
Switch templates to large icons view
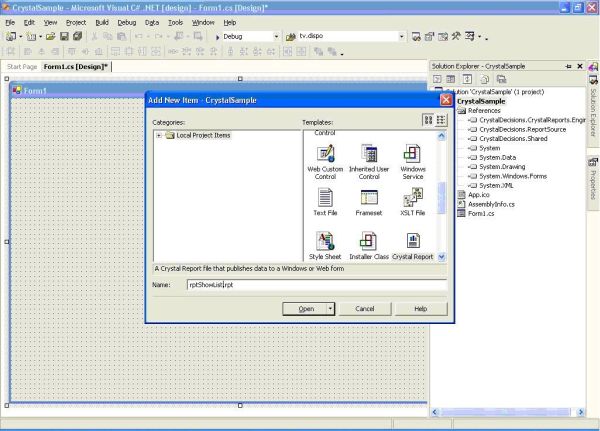click(x=428, y=120)
